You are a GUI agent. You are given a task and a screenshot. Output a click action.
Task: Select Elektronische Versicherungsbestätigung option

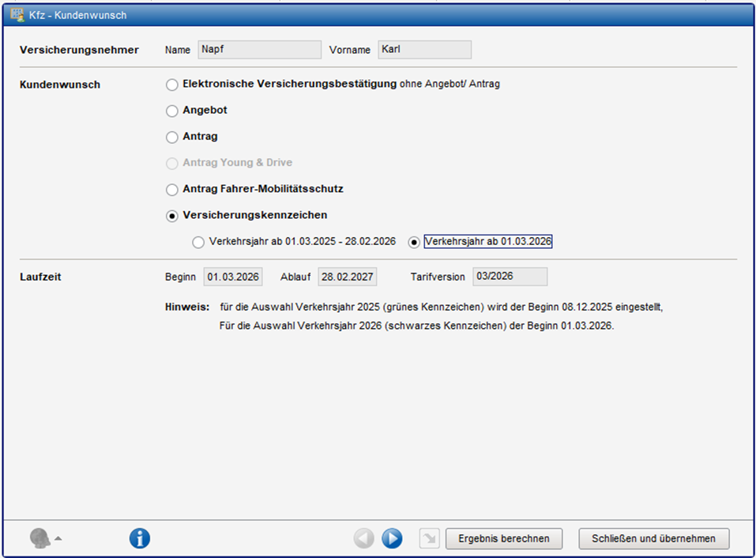(x=172, y=85)
